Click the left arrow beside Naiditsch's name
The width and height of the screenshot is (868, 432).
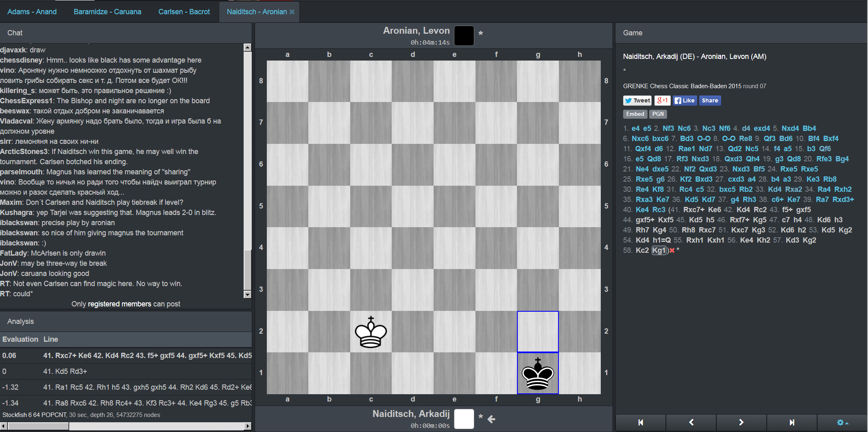[491, 419]
